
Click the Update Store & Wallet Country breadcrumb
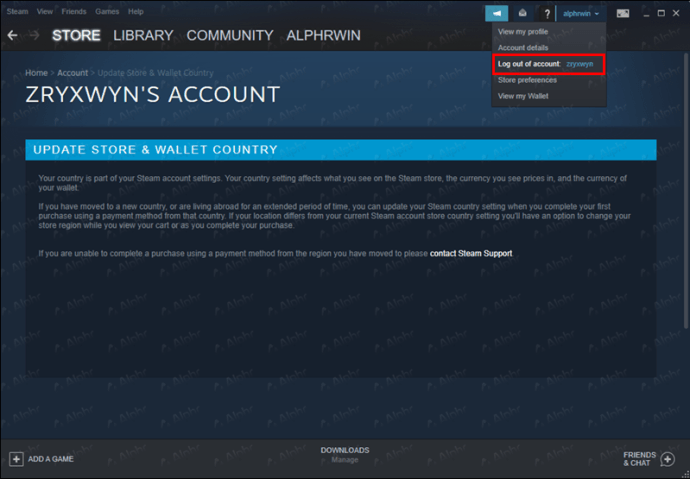(155, 73)
